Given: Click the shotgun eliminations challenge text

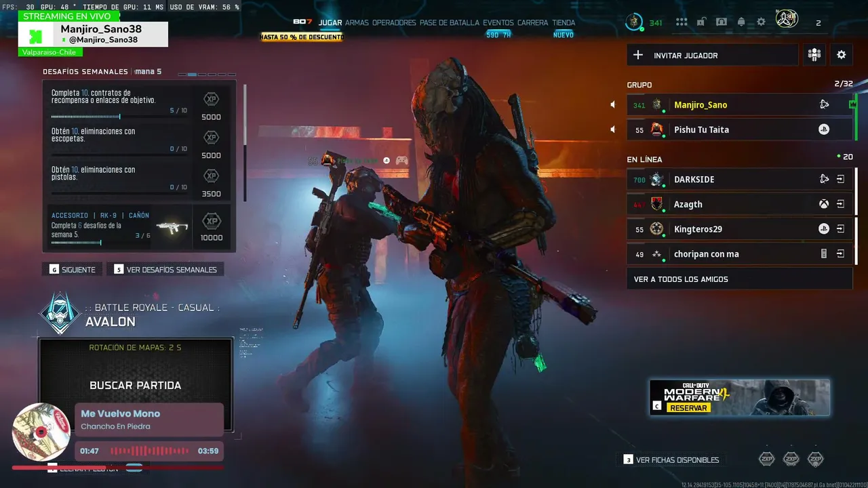Looking at the screenshot, I should click(x=94, y=135).
